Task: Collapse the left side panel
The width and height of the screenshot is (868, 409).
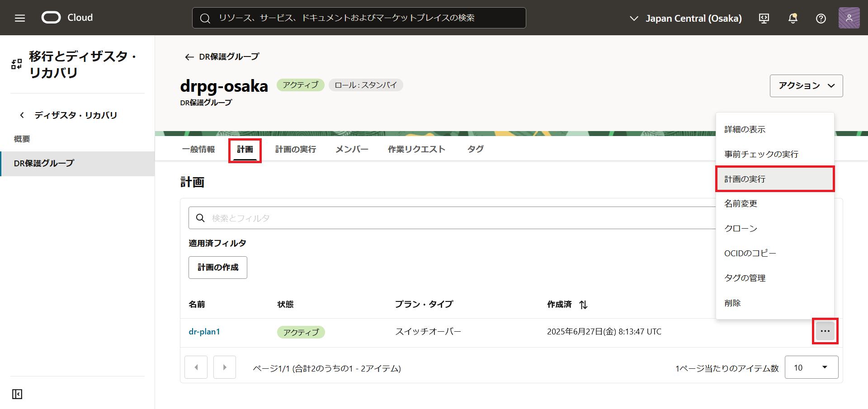Action: (17, 394)
